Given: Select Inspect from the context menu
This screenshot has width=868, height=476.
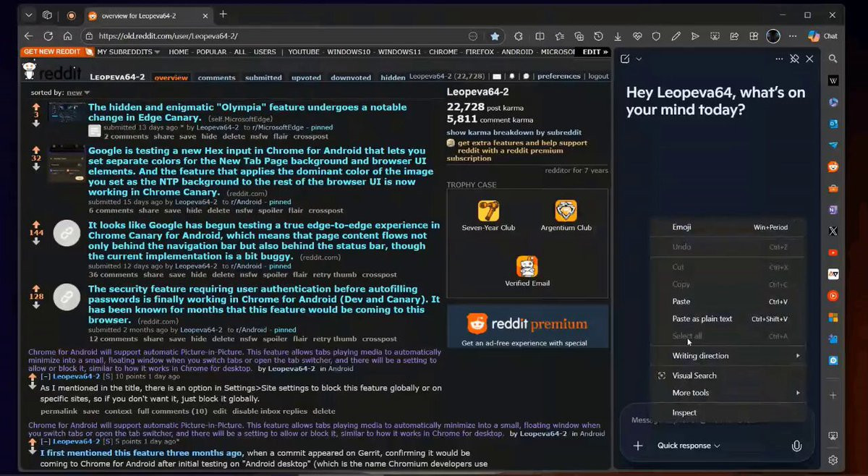Looking at the screenshot, I should [728, 413].
